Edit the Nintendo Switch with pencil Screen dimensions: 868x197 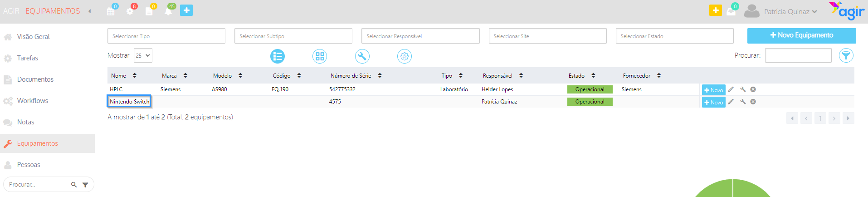click(x=731, y=102)
